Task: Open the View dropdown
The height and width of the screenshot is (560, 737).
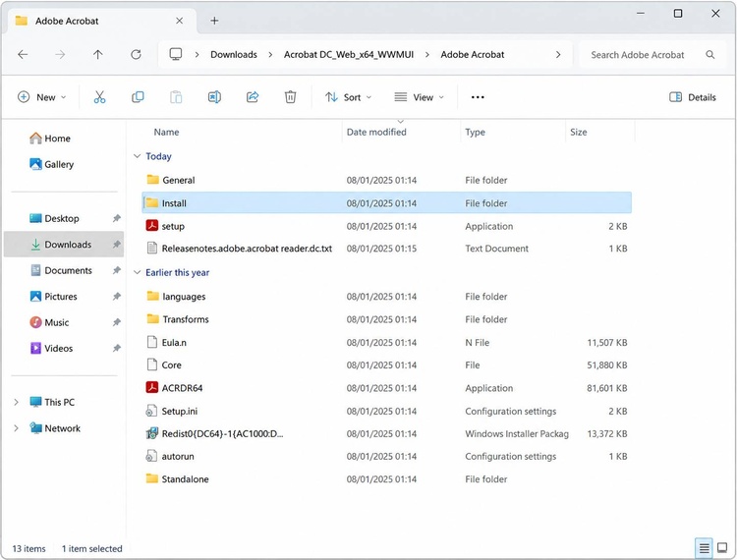Action: pos(420,97)
